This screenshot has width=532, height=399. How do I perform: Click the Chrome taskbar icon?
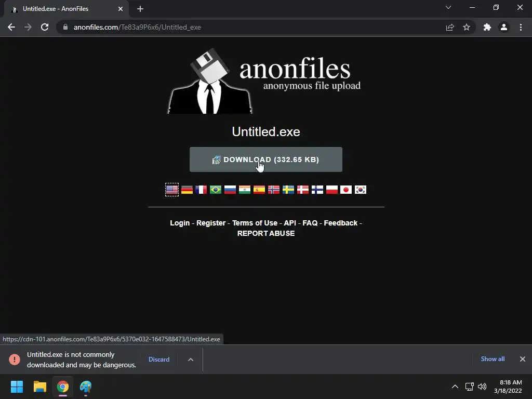coord(63,387)
